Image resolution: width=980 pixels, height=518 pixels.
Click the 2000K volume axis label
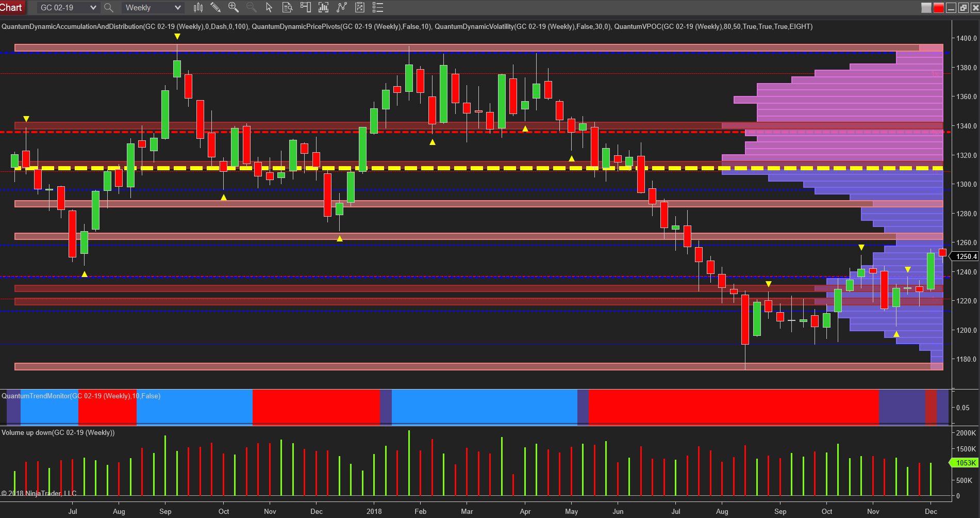pyautogui.click(x=966, y=433)
